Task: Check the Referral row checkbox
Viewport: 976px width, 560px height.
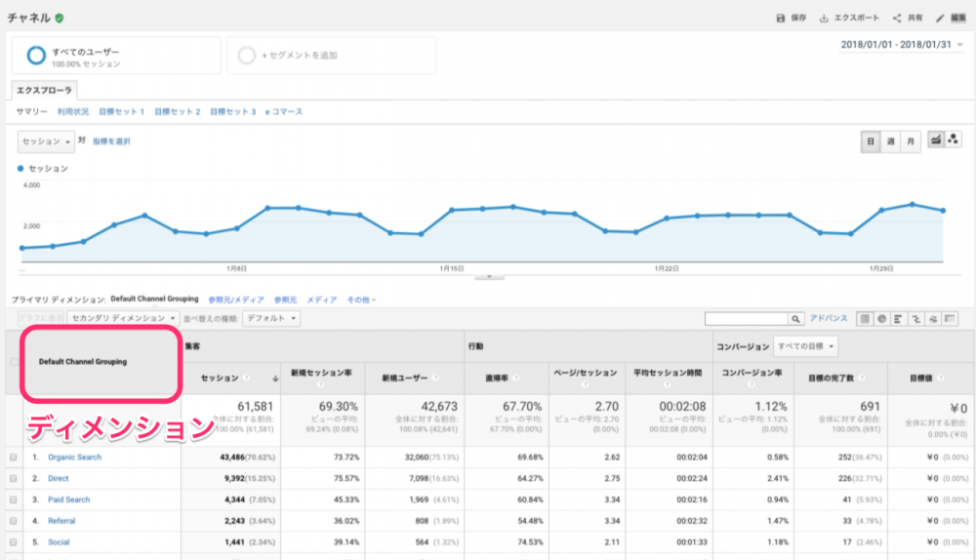Action: 14,521
